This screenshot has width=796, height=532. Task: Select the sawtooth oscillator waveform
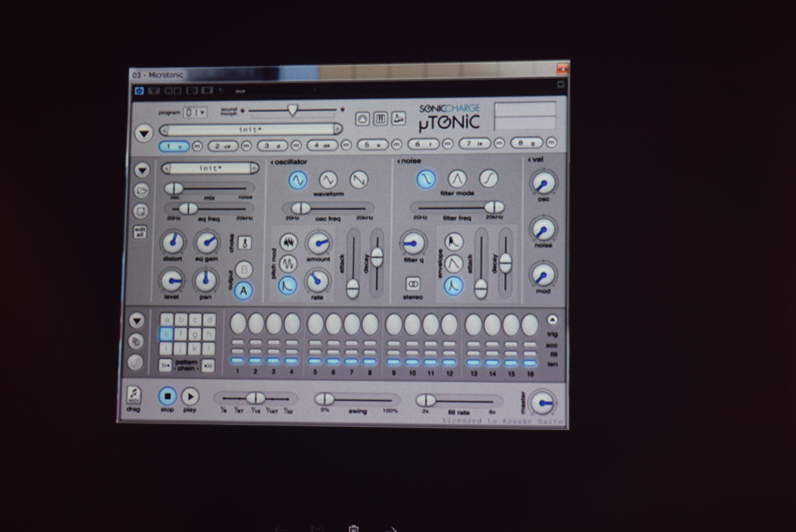(x=359, y=180)
